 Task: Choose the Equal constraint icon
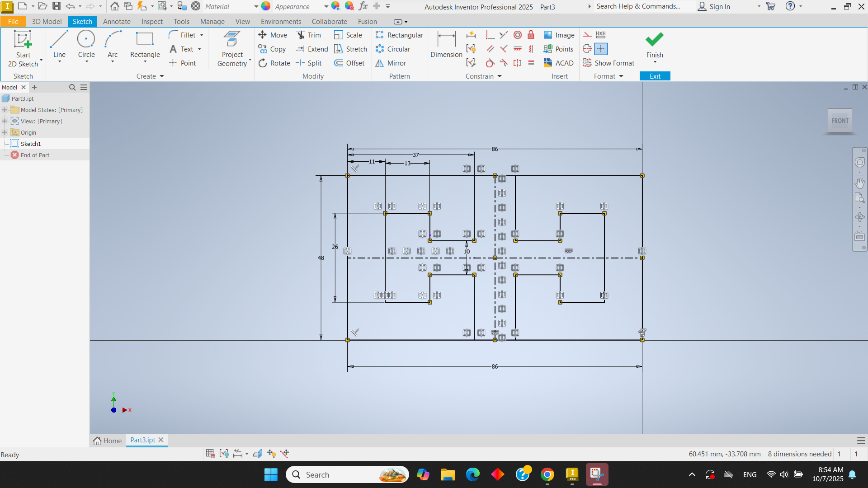click(x=531, y=63)
